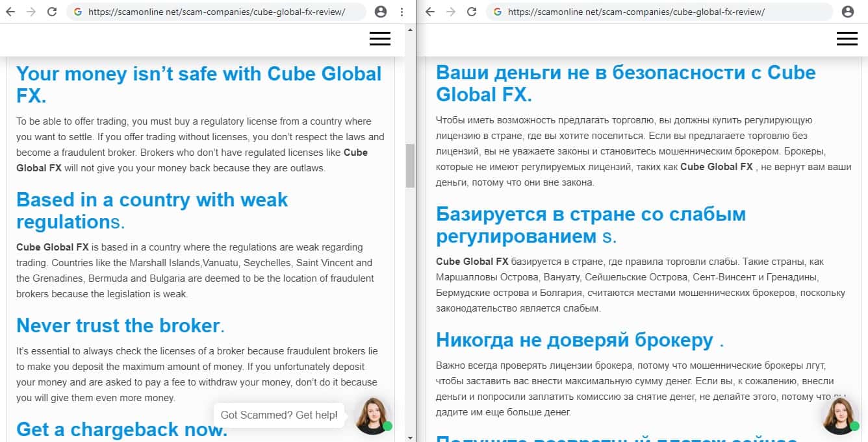This screenshot has width=868, height=442.
Task: Click the scroll-up arrow of the left page scrollbar
Action: (410, 29)
